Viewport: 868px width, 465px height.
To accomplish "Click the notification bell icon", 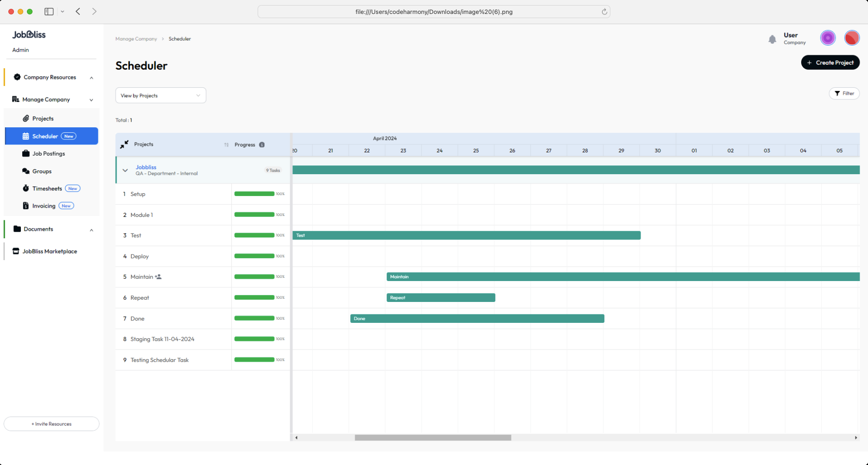I will pyautogui.click(x=772, y=39).
